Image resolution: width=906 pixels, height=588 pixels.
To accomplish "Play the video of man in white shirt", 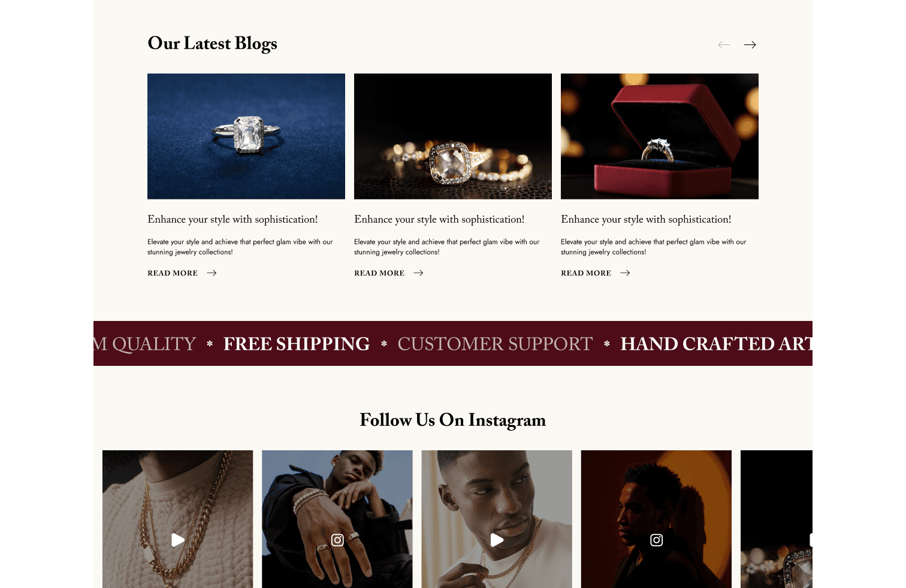I will [x=497, y=540].
